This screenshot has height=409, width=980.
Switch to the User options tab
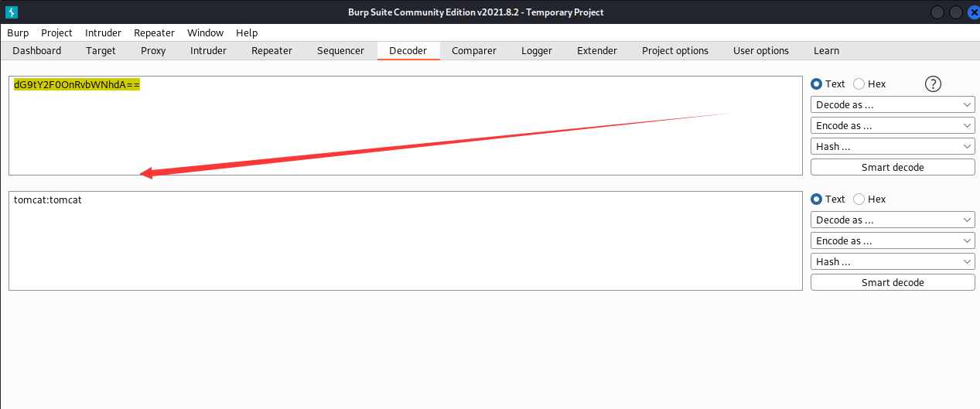coord(761,50)
